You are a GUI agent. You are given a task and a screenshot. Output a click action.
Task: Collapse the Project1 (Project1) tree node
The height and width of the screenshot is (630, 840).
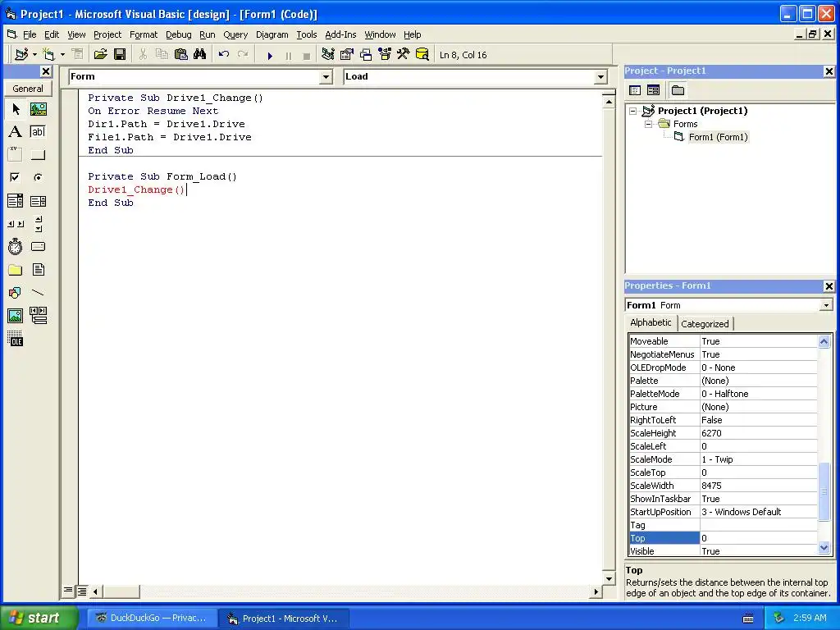click(x=632, y=111)
